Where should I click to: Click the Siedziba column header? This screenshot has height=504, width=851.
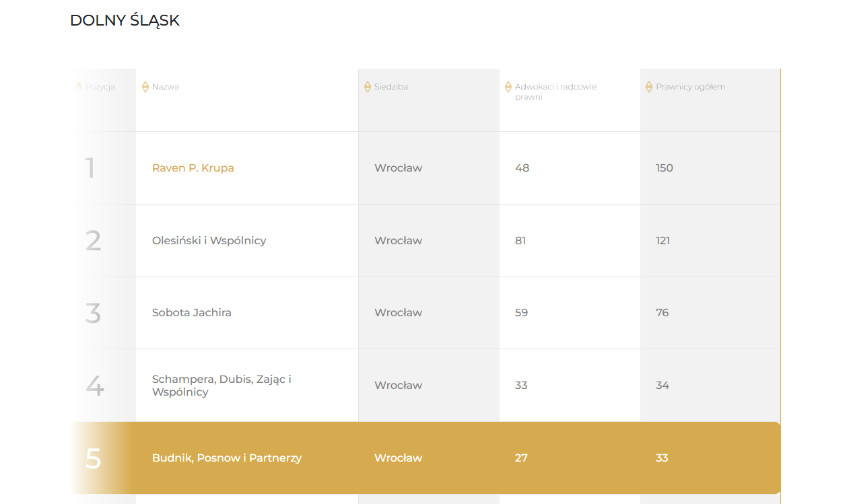click(391, 87)
